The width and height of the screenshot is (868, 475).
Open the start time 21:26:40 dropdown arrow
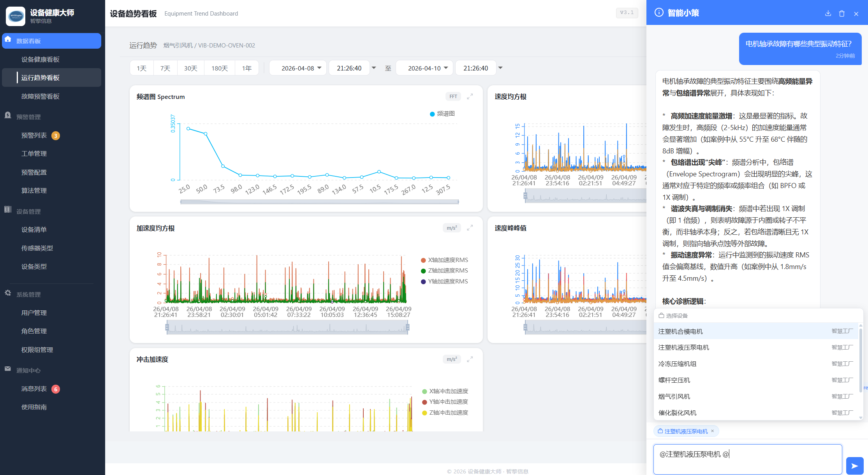(374, 68)
